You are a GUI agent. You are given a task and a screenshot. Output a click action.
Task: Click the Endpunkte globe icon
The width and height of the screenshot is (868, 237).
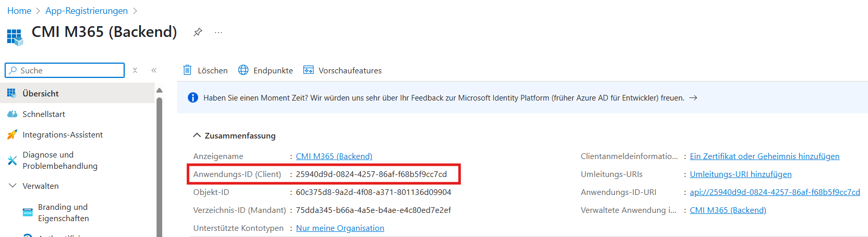[243, 70]
